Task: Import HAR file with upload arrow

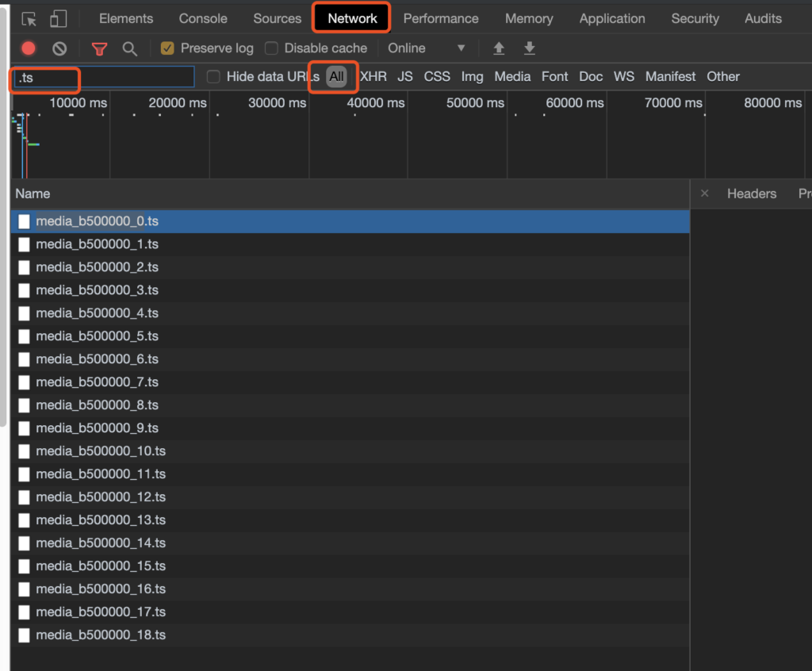Action: click(x=499, y=48)
